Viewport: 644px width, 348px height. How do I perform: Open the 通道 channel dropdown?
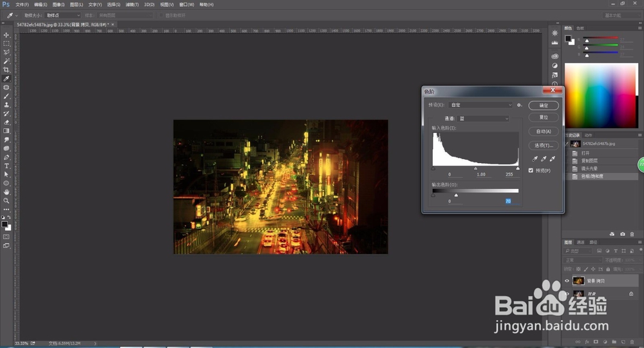click(483, 119)
